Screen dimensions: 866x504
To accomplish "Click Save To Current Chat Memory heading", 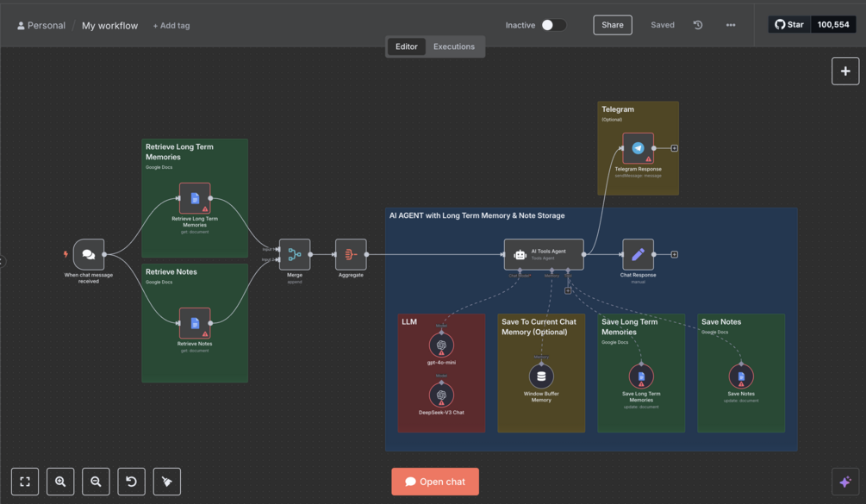I will (x=539, y=327).
